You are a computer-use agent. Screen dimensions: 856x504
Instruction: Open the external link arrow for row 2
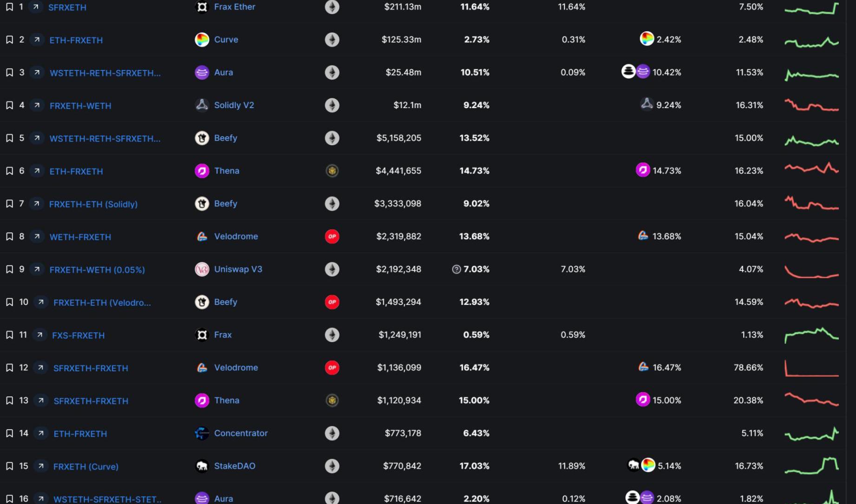point(37,39)
